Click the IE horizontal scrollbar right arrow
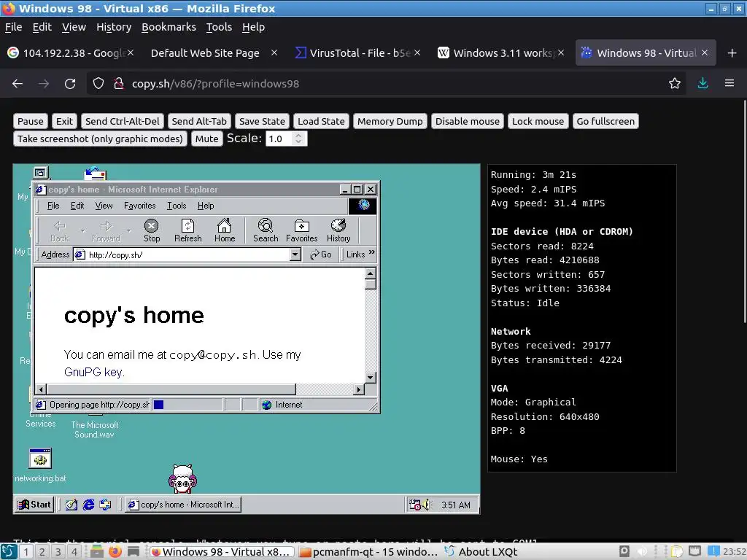Viewport: 747px width, 560px height. click(x=359, y=389)
